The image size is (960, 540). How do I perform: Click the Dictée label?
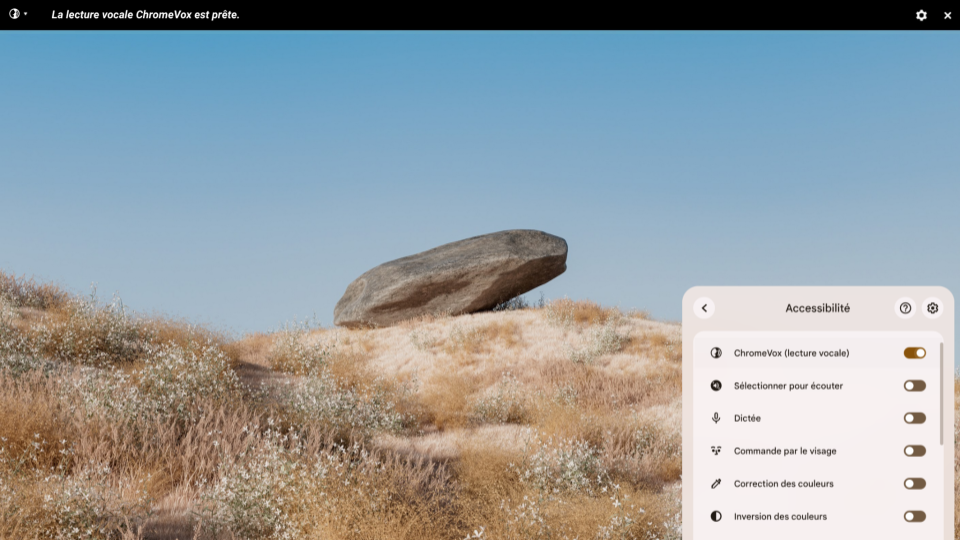coord(747,418)
